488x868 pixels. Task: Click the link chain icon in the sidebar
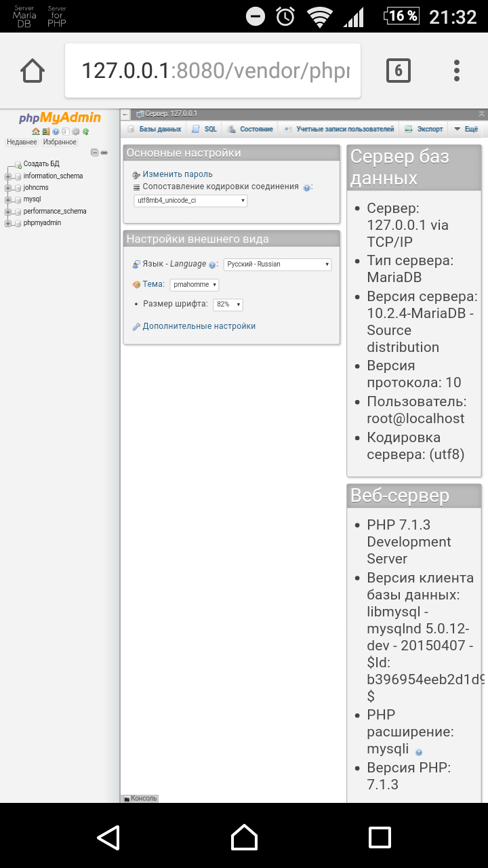pyautogui.click(x=104, y=153)
